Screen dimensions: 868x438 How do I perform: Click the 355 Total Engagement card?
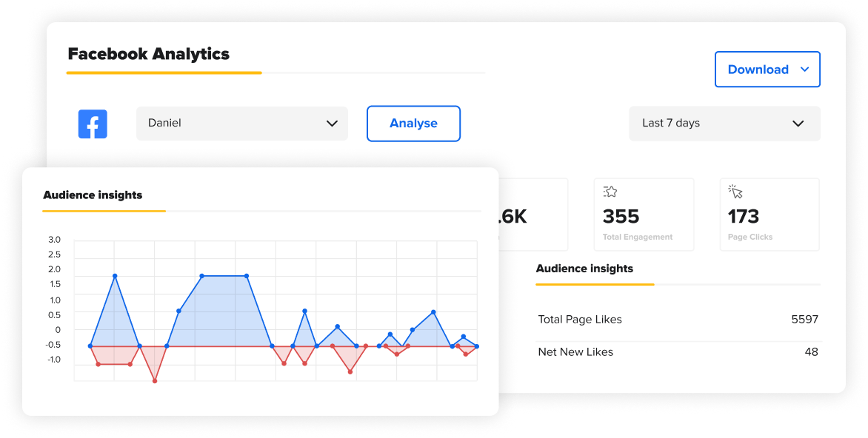[x=644, y=215]
